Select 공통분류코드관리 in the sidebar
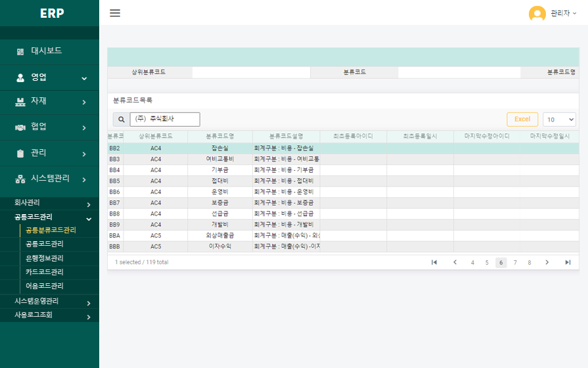This screenshot has width=588, height=368. (x=51, y=230)
